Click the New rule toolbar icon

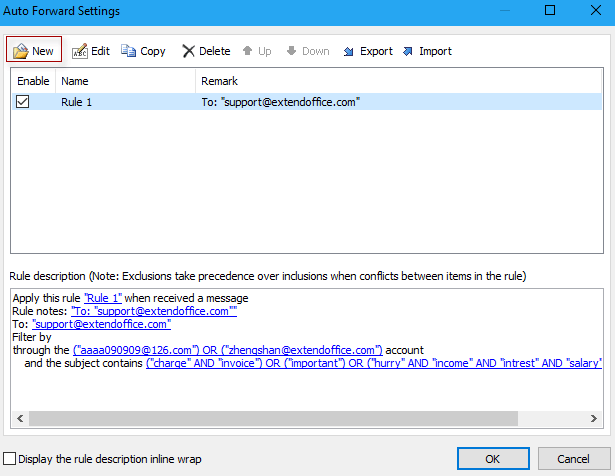click(x=20, y=51)
